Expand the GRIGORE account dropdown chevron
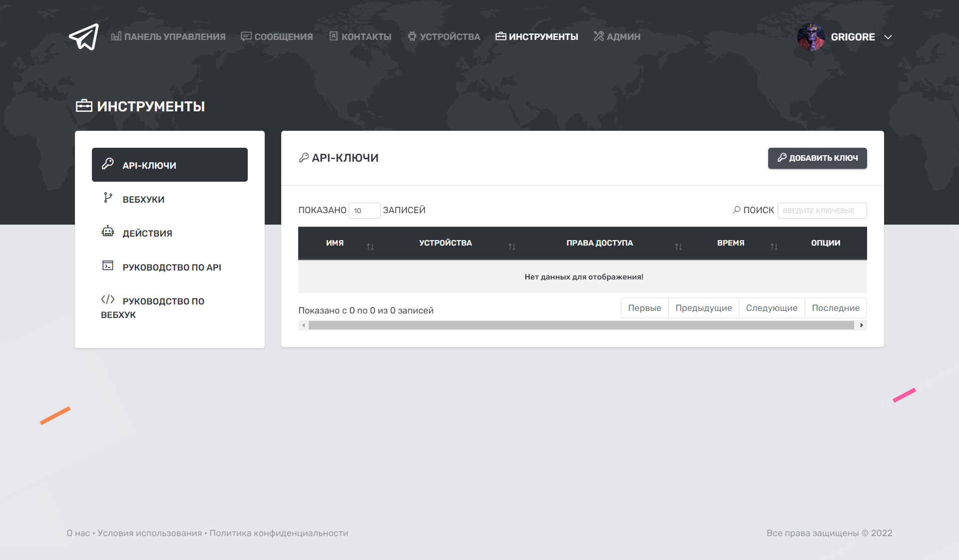959x560 pixels. [888, 37]
